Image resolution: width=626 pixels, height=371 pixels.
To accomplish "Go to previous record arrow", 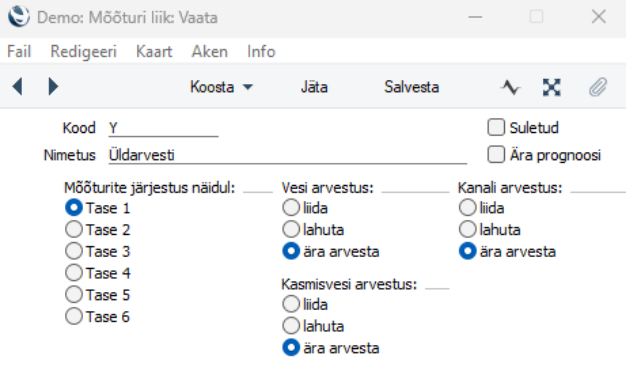I will (x=17, y=87).
